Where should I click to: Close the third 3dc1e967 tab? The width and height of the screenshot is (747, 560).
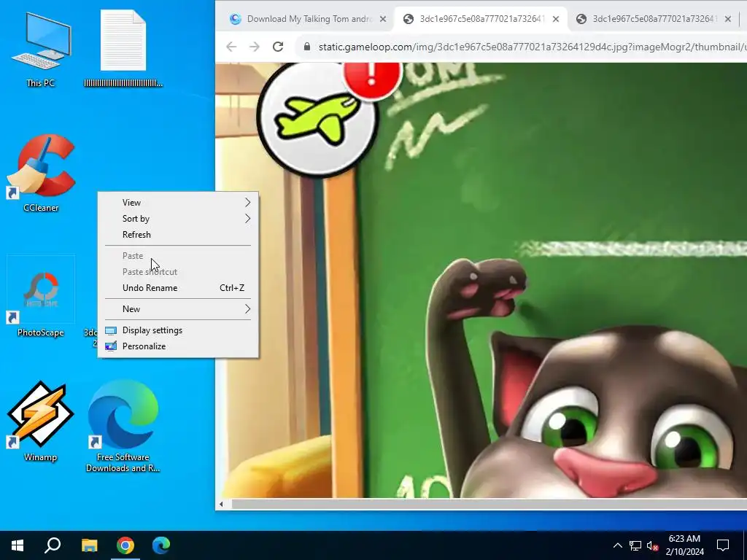click(728, 19)
